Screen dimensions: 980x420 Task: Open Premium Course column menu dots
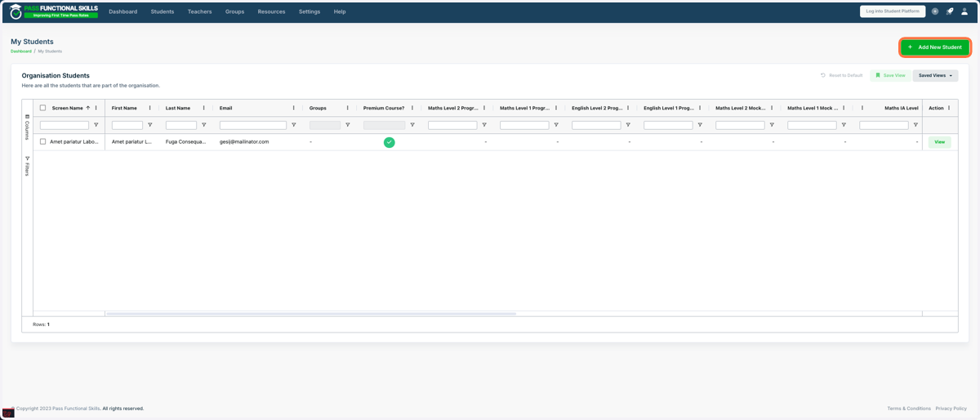(412, 108)
